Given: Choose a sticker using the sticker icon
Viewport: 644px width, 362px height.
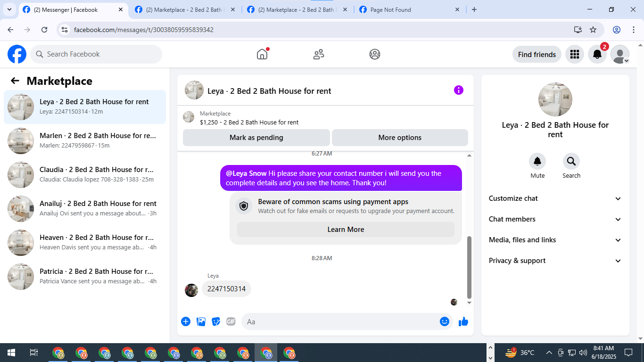Looking at the screenshot, I should point(216,321).
